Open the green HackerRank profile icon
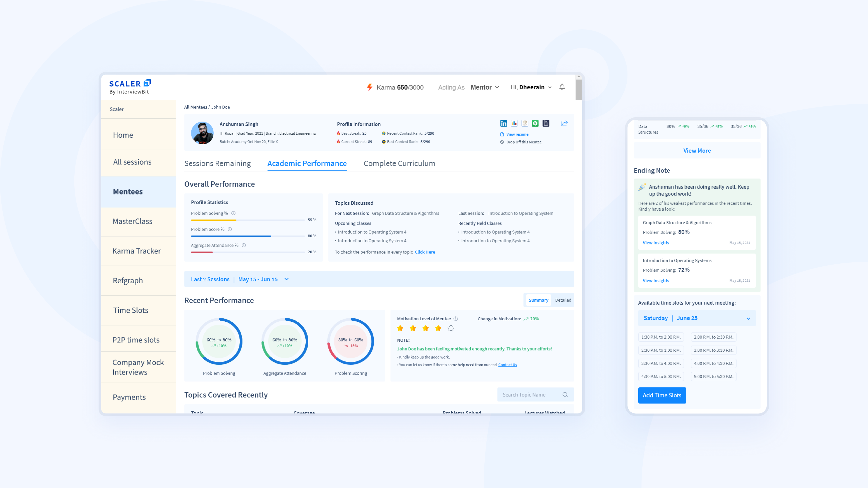This screenshot has height=488, width=868. click(x=535, y=123)
